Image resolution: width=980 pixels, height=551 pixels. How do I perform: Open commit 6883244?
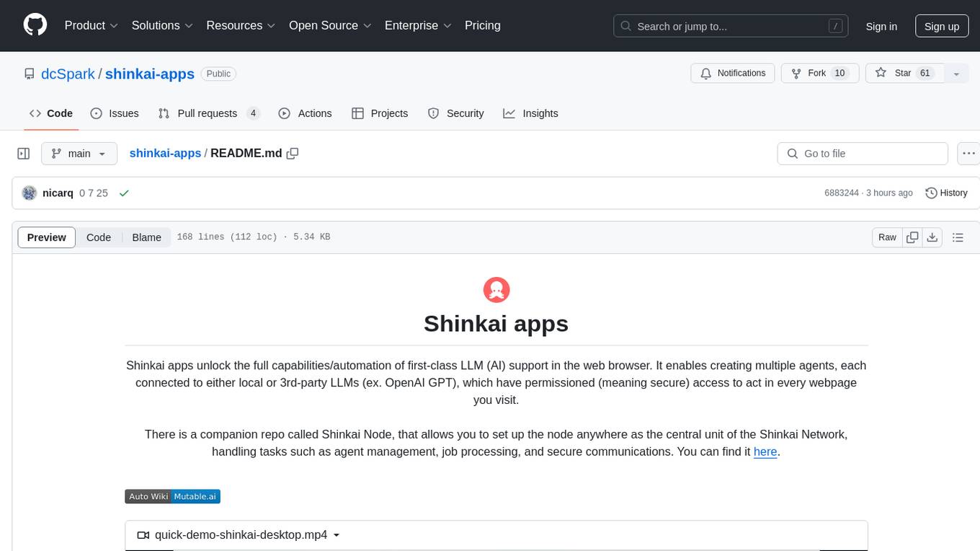tap(842, 193)
